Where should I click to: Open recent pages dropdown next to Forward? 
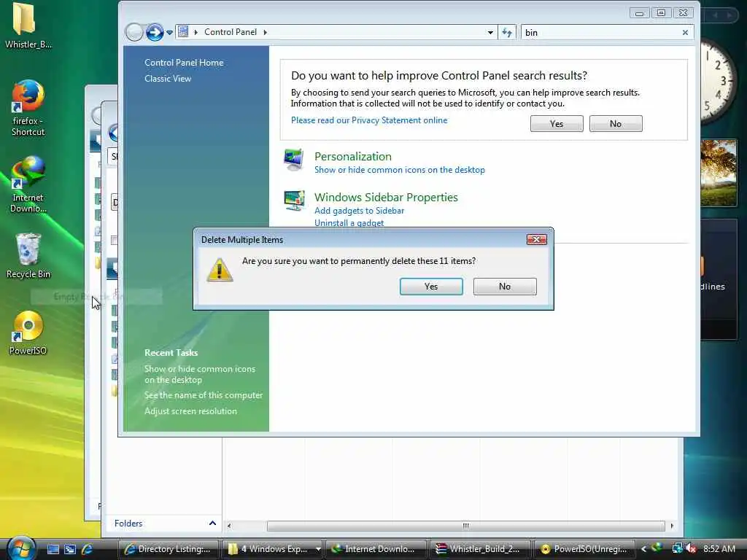point(169,32)
